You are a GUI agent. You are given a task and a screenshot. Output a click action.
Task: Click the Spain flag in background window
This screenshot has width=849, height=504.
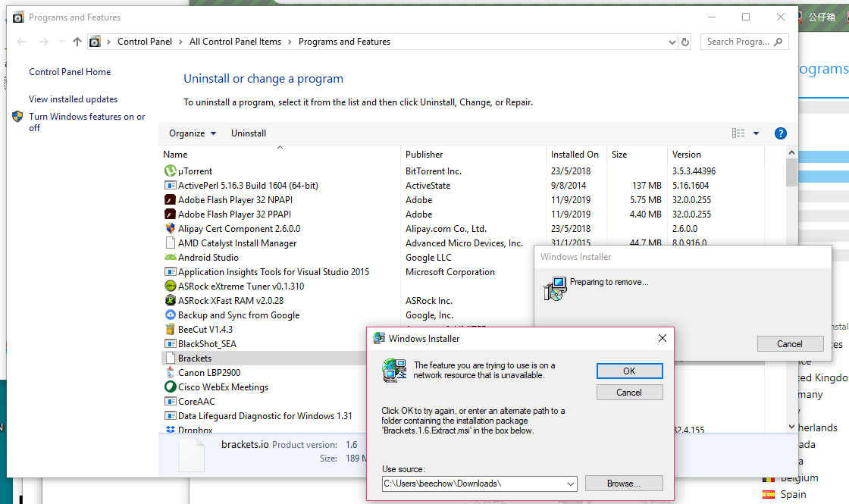coord(769,494)
